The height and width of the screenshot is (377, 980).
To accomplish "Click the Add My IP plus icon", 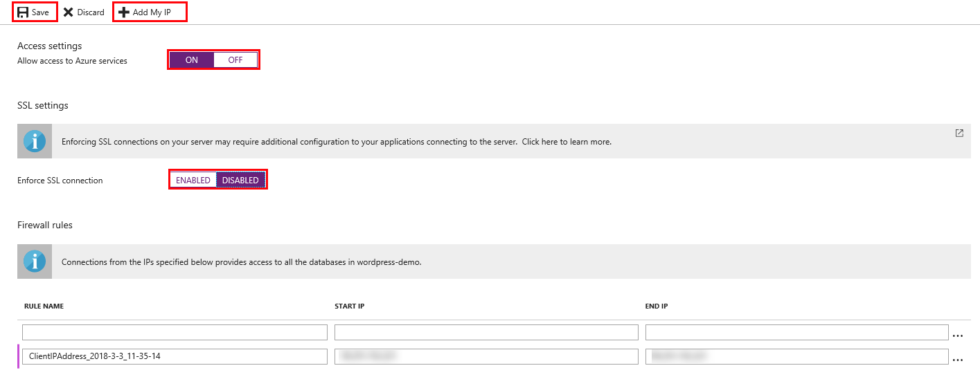I will coord(124,12).
